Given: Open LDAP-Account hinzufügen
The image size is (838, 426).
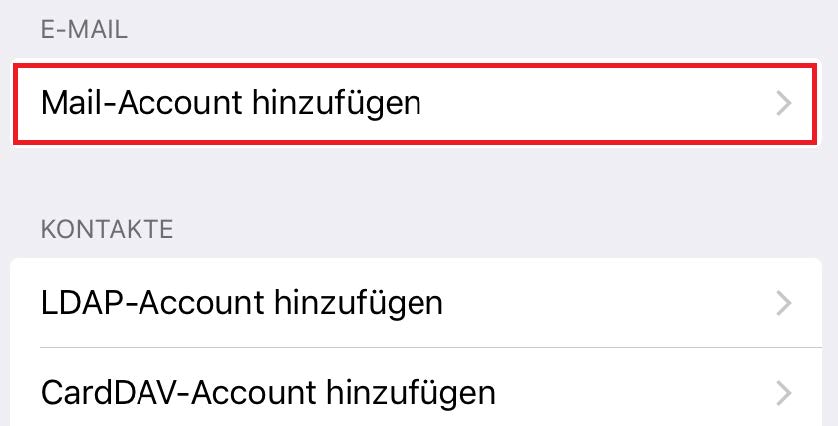Looking at the screenshot, I should [x=242, y=302].
